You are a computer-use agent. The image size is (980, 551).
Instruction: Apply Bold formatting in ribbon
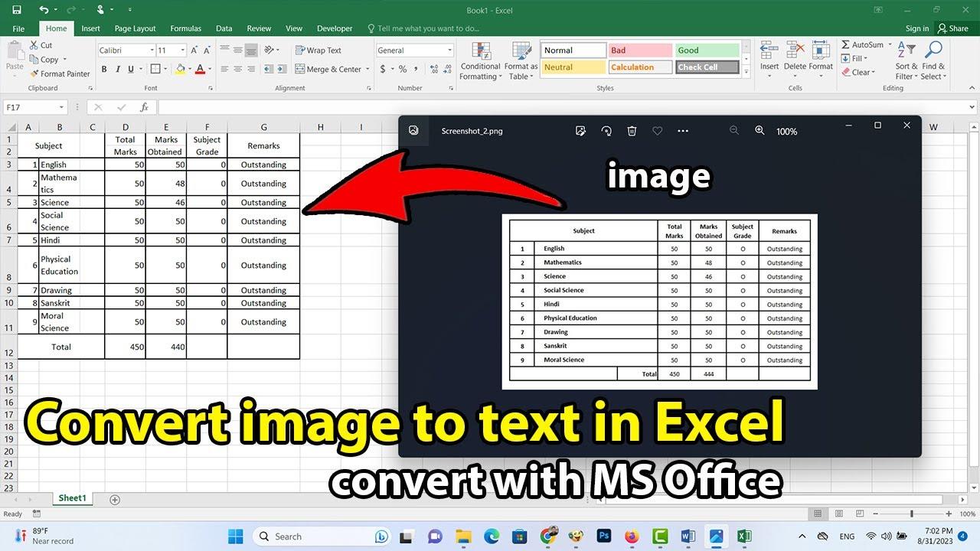pos(104,69)
